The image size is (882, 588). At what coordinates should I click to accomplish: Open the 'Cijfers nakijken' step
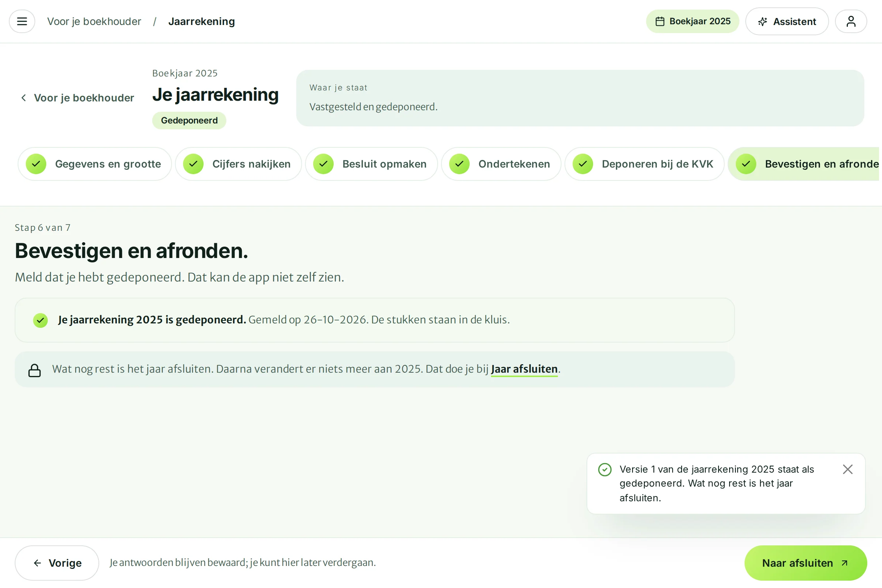pyautogui.click(x=238, y=164)
